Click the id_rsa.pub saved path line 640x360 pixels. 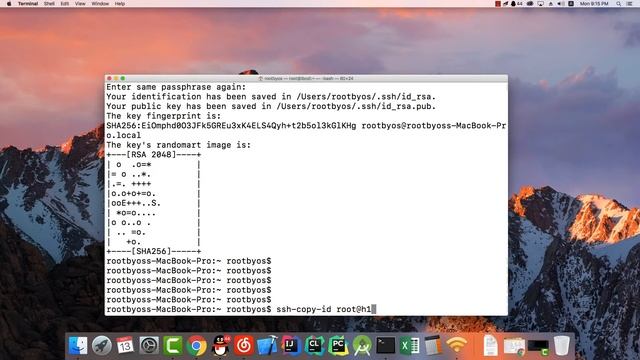[271, 106]
